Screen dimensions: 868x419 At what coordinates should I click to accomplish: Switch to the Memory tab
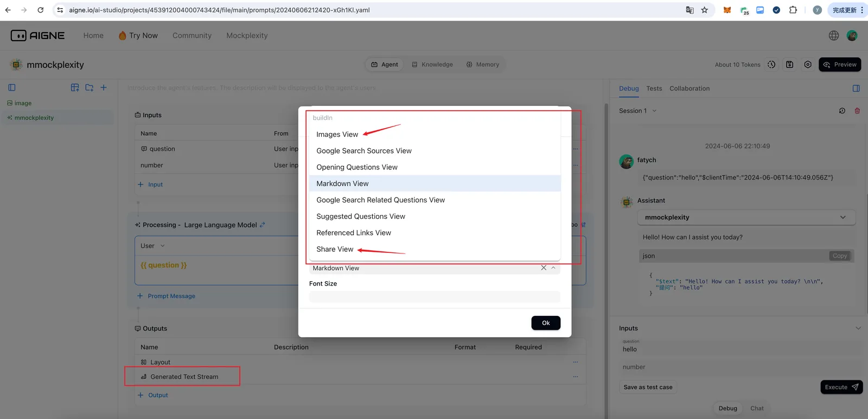click(x=483, y=65)
